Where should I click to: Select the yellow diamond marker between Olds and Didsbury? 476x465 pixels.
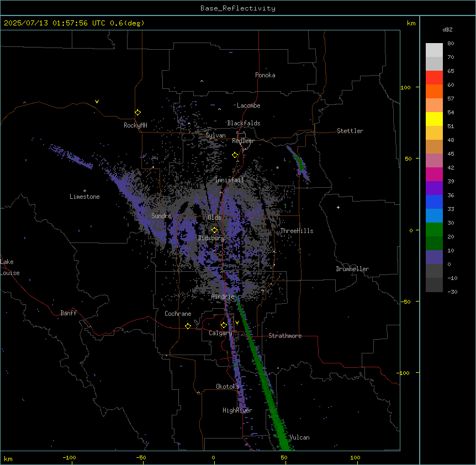click(214, 230)
